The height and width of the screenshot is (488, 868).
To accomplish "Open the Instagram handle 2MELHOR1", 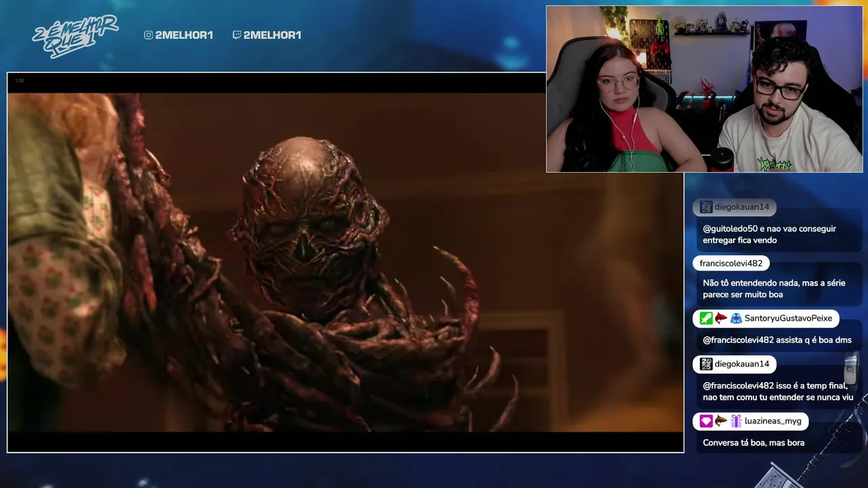I will point(184,35).
